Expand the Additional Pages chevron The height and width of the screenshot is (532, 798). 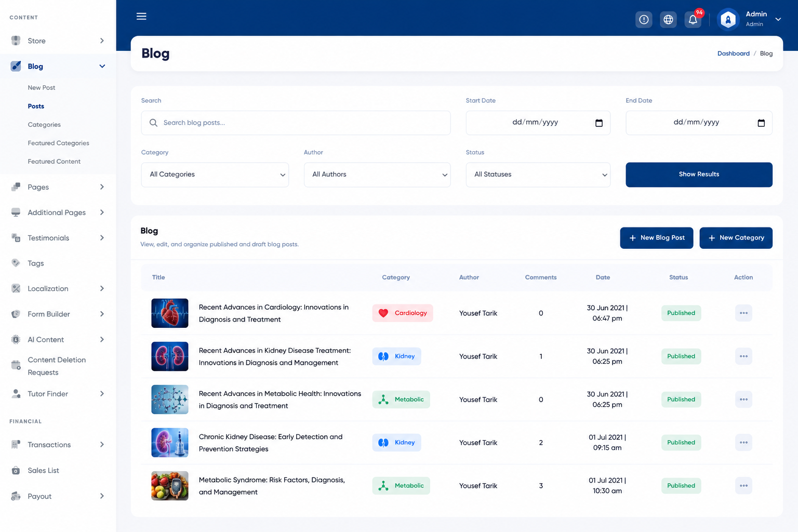click(x=102, y=212)
